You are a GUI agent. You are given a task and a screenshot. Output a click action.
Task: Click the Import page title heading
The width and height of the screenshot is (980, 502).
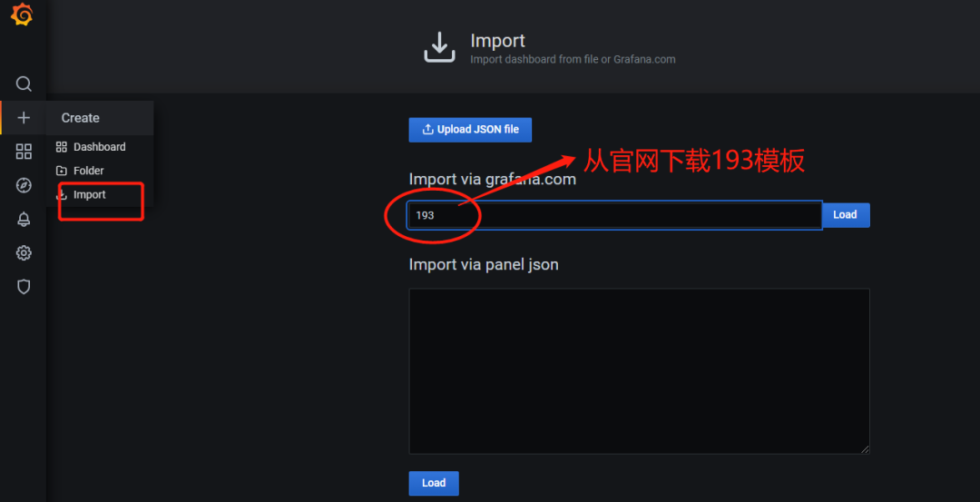[x=497, y=41]
